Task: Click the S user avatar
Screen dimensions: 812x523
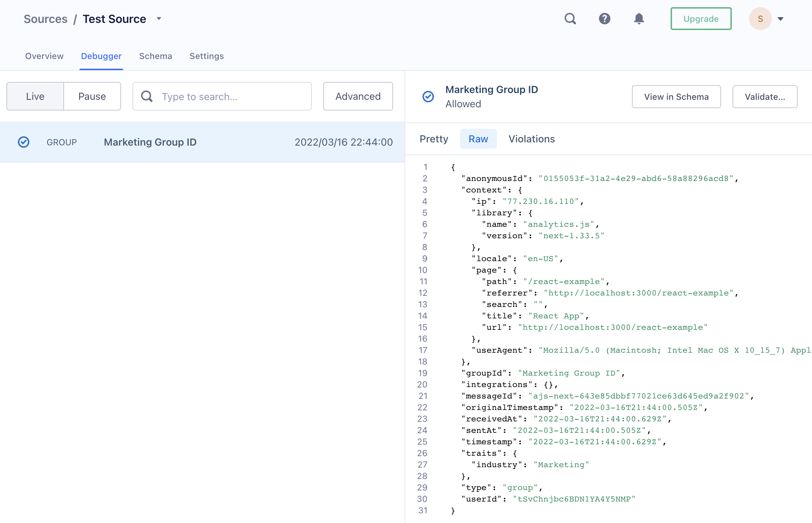Action: (x=760, y=19)
